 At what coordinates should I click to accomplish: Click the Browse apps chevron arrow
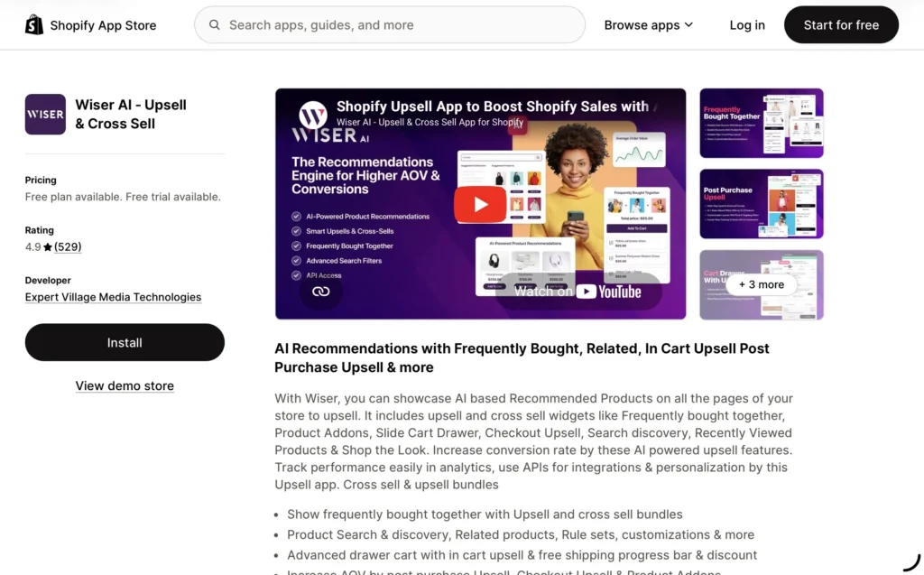coord(688,24)
